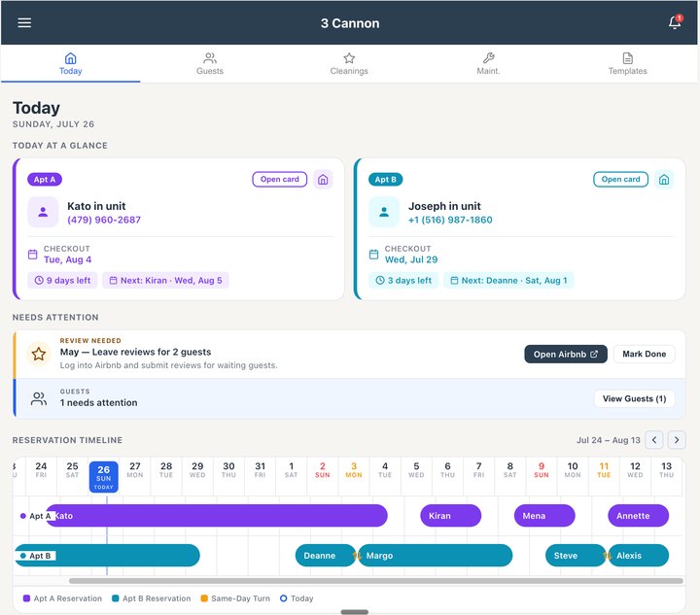Select date 13 THU in timeline
The height and width of the screenshot is (615, 700).
click(666, 470)
